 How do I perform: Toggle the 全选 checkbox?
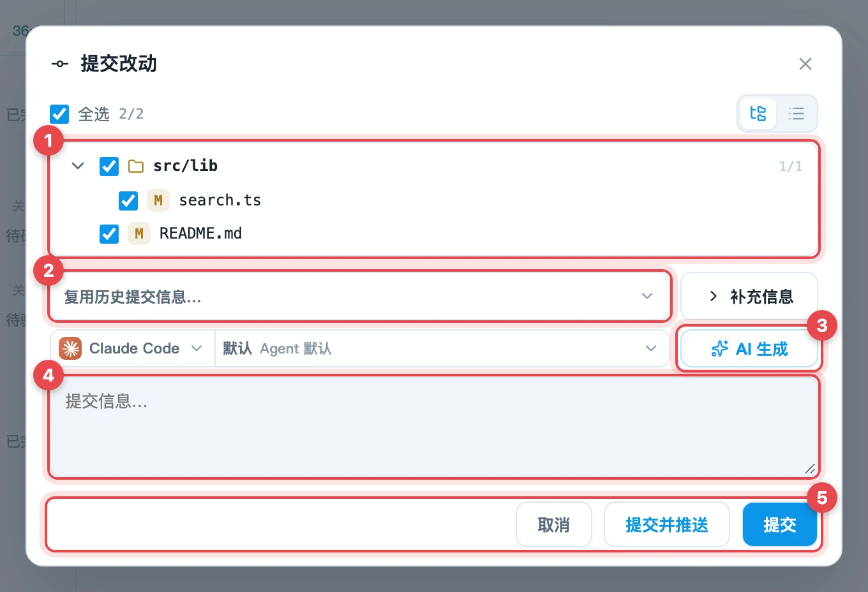point(59,114)
